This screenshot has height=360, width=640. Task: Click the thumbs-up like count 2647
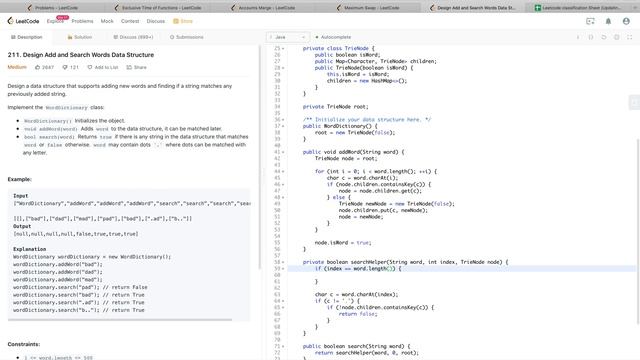(44, 67)
